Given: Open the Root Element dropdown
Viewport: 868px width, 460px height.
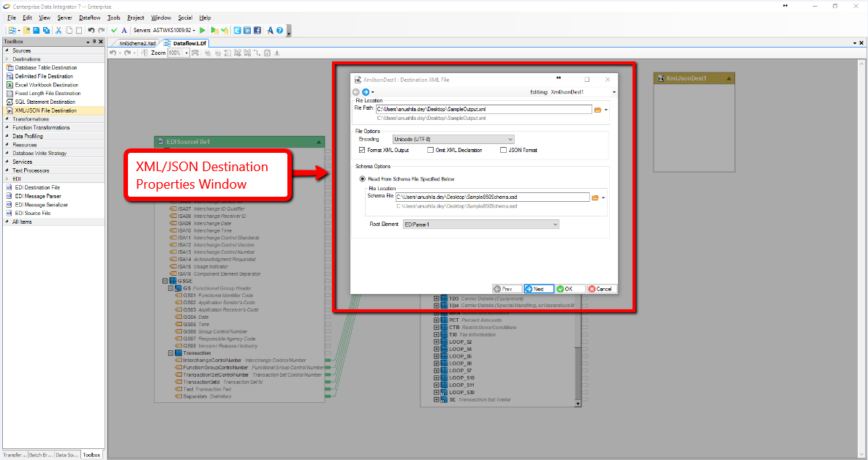Looking at the screenshot, I should 480,225.
